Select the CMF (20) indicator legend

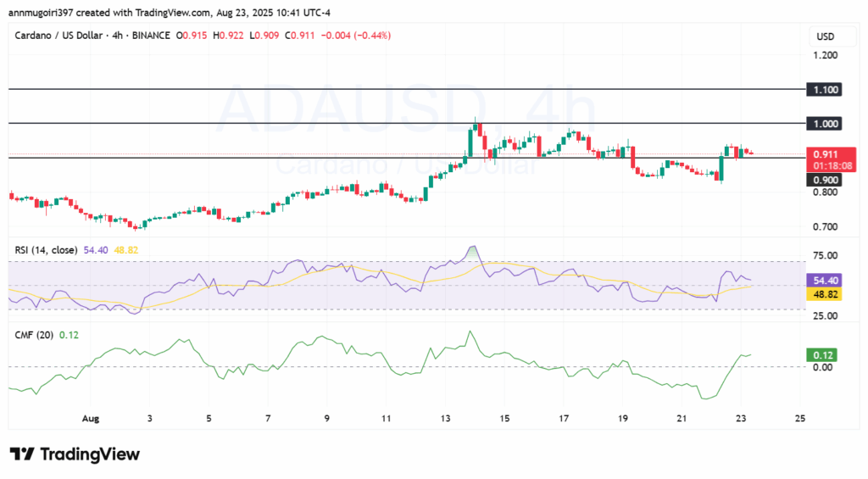34,335
